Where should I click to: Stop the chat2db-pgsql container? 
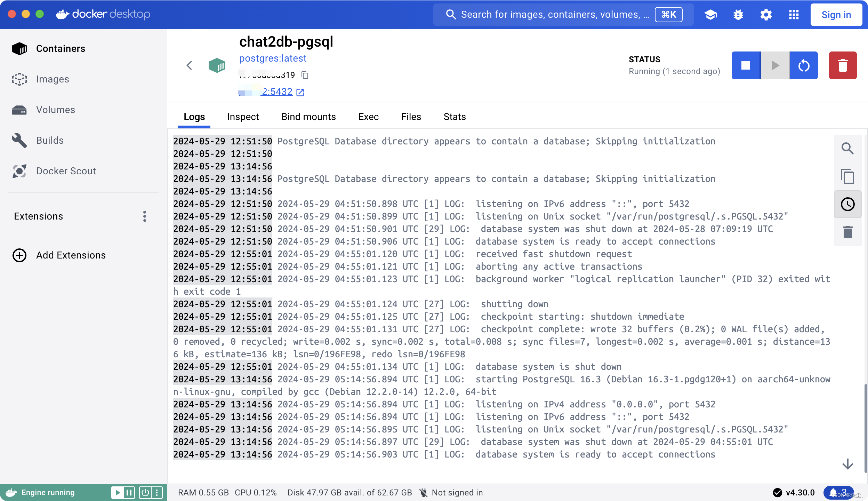click(746, 65)
